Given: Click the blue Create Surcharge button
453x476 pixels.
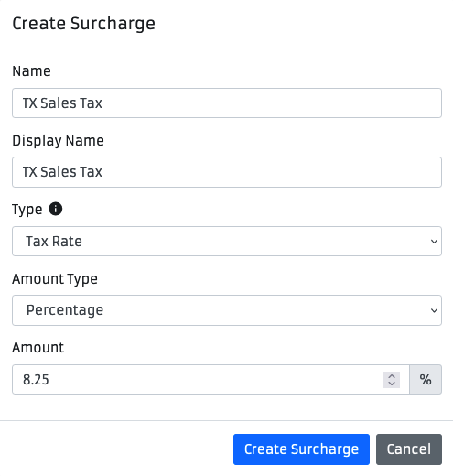Looking at the screenshot, I should click(x=301, y=449).
